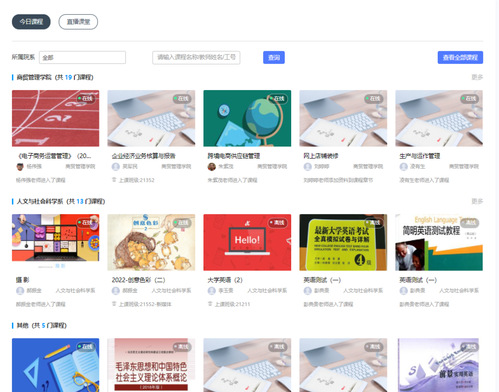This screenshot has height=392, width=499.
Task: Open the red running track course thumbnail
Action: pyautogui.click(x=55, y=118)
